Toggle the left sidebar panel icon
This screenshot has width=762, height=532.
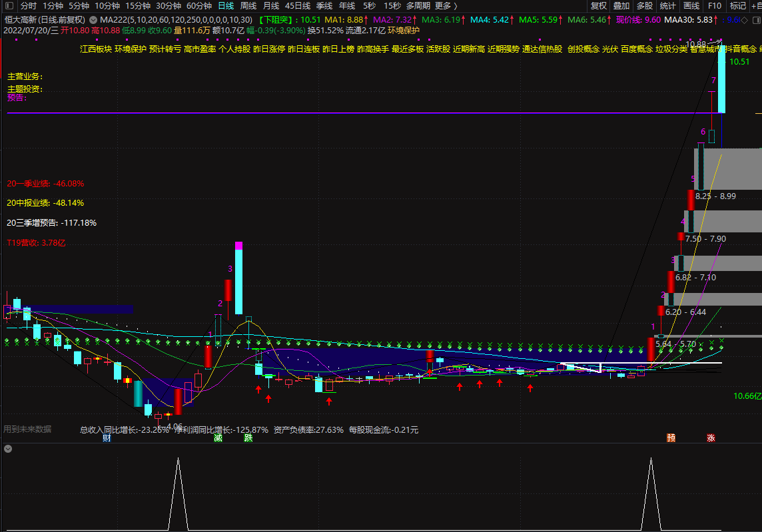coord(9,6)
